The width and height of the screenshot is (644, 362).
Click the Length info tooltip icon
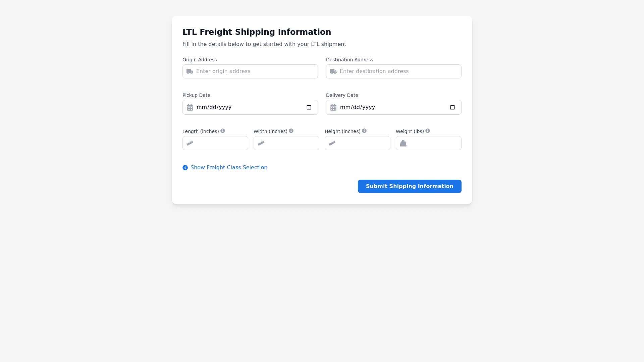pos(223,131)
